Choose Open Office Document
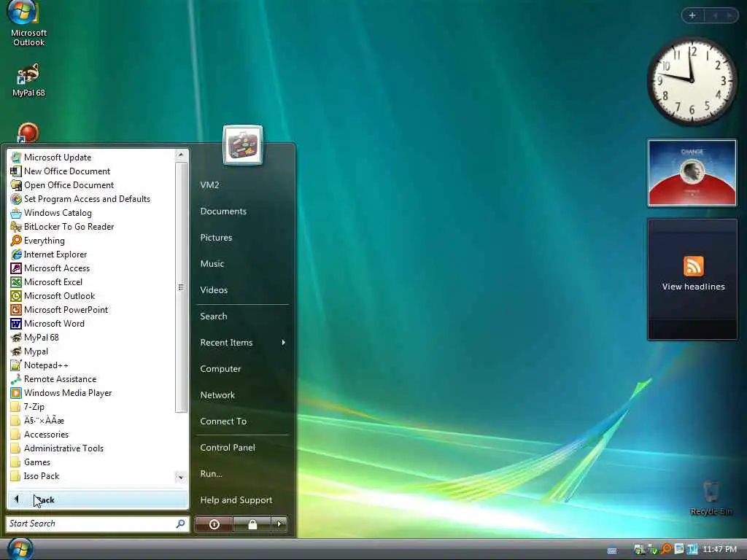The image size is (747, 560). tap(91, 184)
